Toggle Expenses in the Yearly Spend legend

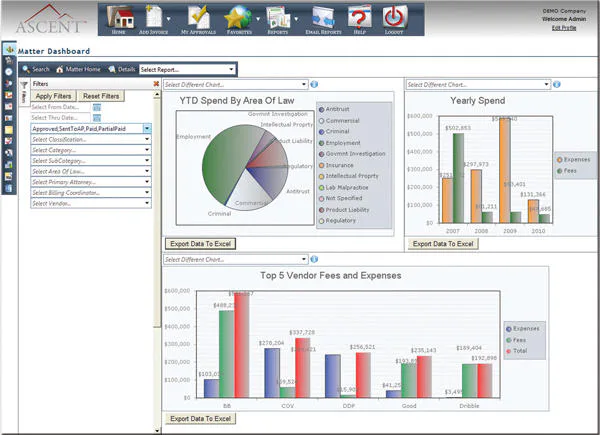coord(574,160)
